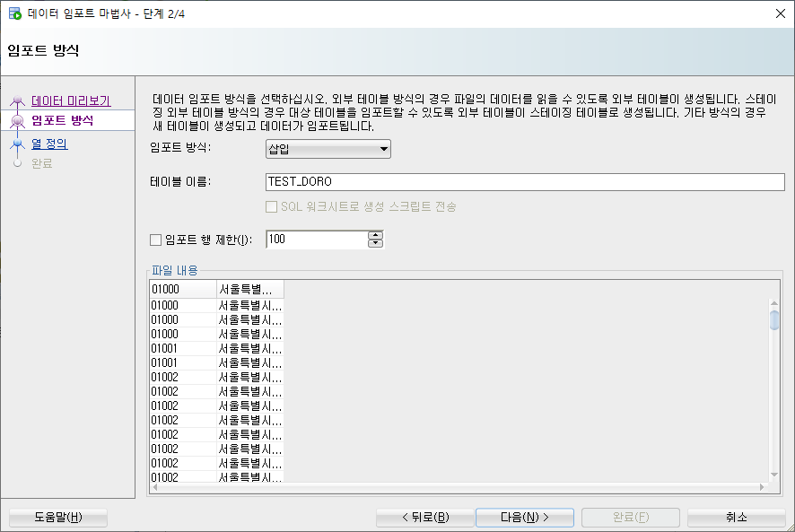This screenshot has height=532, width=795.
Task: Click the 열 정의 step node icon
Action: (17, 144)
